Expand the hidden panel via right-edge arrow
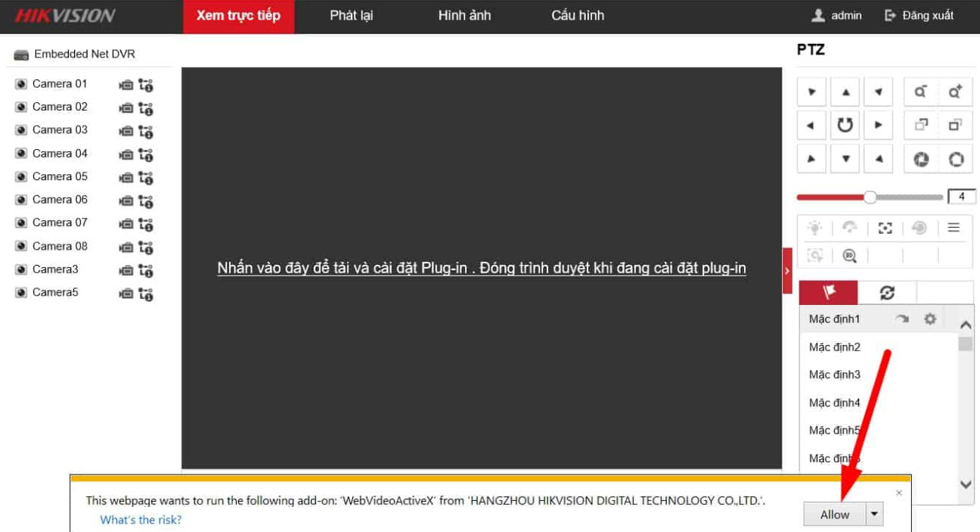 click(x=786, y=269)
